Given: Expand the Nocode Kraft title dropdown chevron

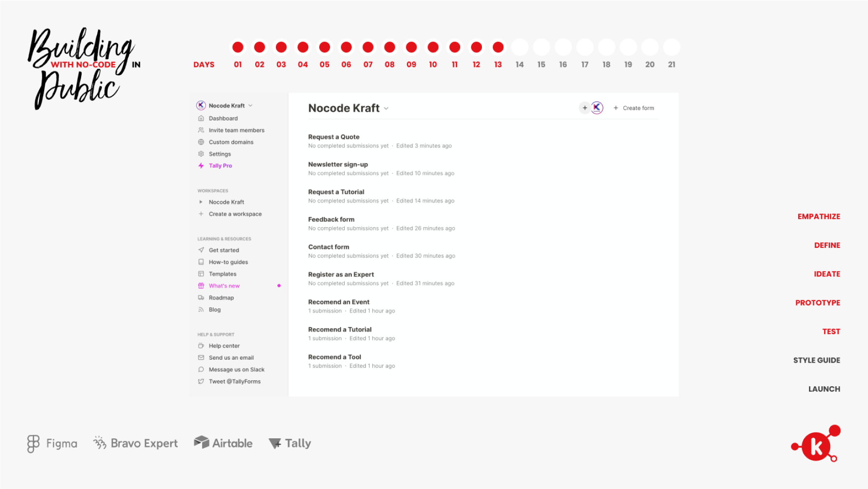Looking at the screenshot, I should click(x=386, y=109).
